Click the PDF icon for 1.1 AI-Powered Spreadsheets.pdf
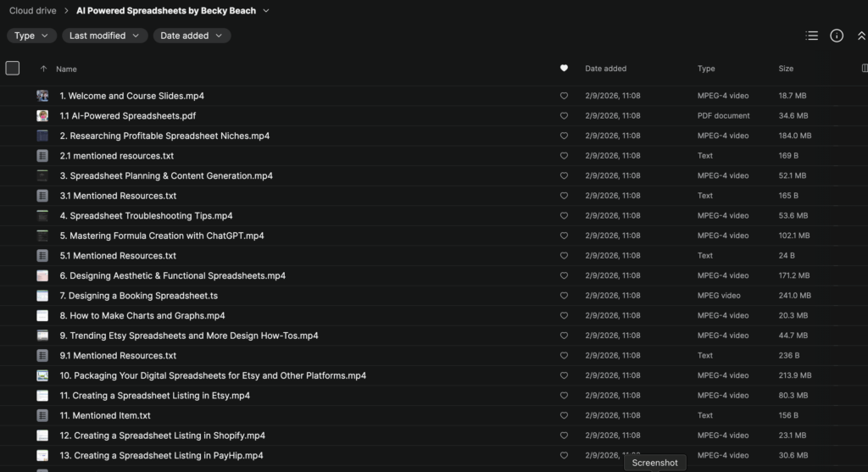Viewport: 868px width, 472px height. [x=42, y=115]
